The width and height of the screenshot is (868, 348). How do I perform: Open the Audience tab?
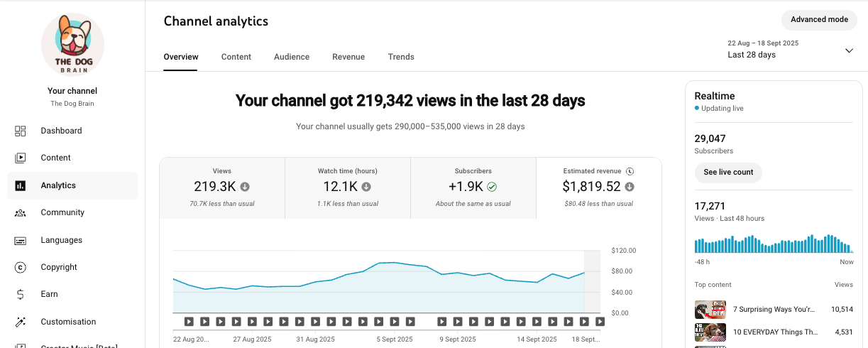coord(292,57)
